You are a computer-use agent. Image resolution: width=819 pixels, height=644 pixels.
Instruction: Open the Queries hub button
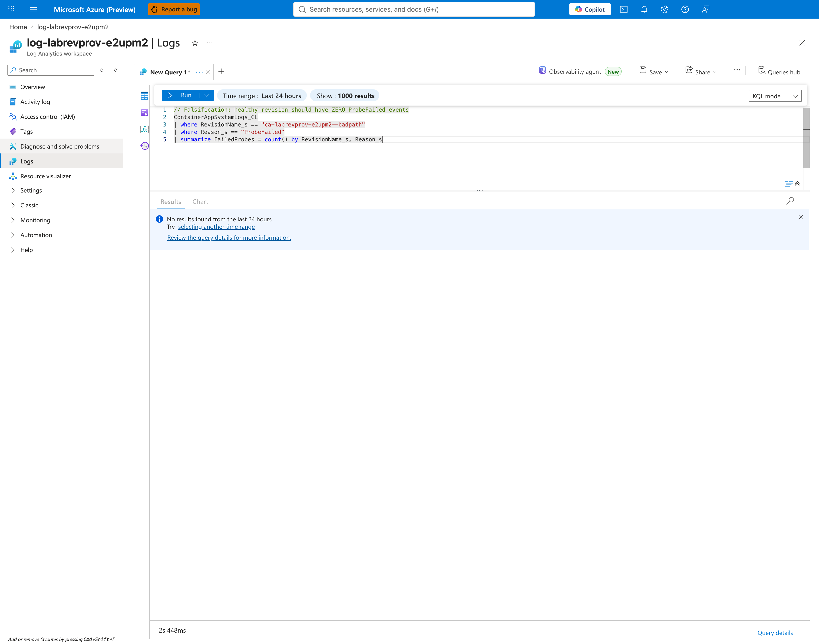click(x=779, y=71)
